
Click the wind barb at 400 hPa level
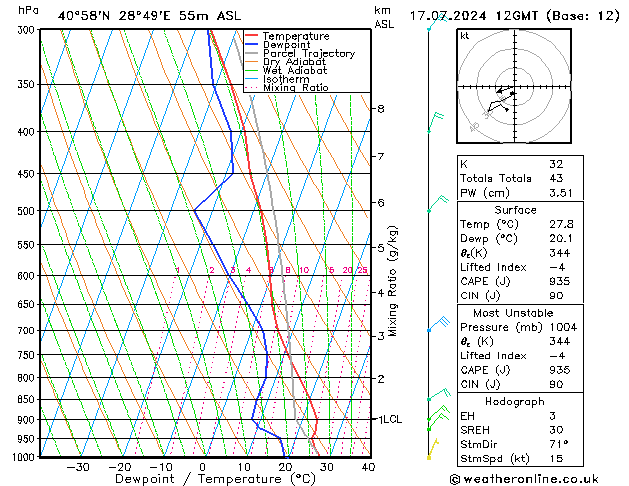436,122
